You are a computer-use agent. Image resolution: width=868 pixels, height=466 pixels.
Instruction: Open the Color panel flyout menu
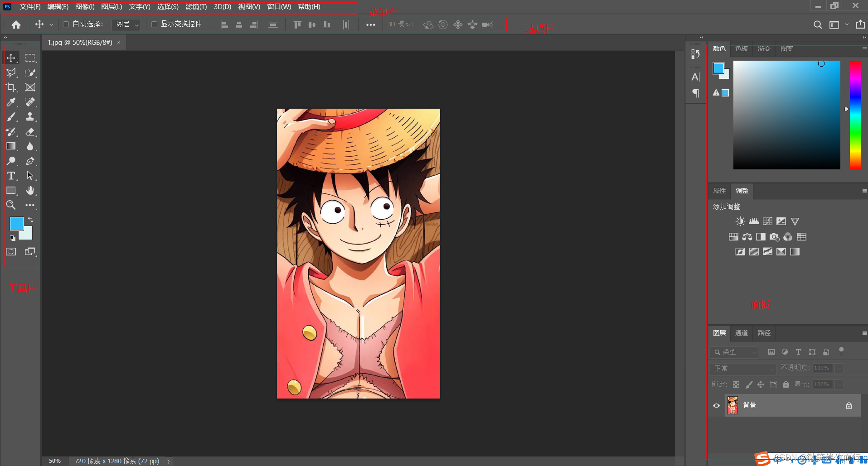[864, 48]
